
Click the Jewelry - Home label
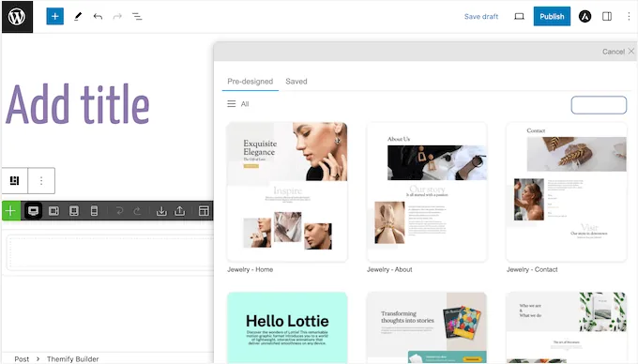point(250,269)
